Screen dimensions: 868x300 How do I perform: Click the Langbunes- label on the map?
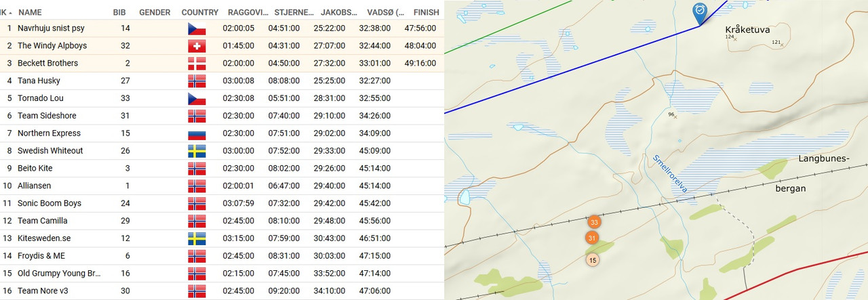coord(823,158)
